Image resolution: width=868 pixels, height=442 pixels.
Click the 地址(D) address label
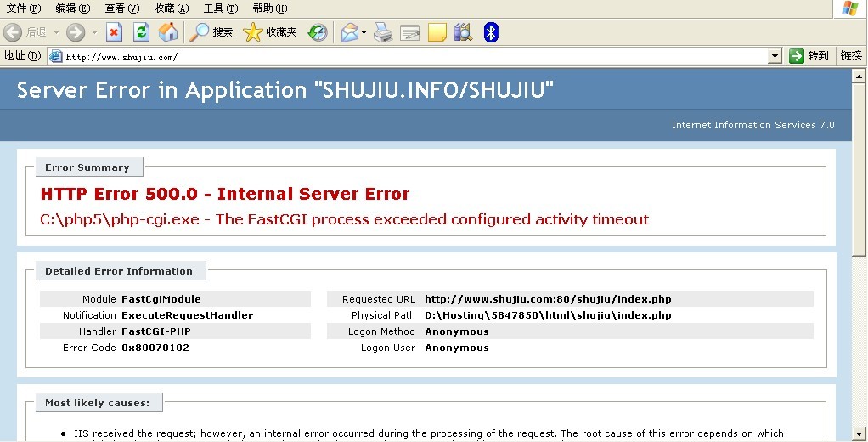(22, 55)
